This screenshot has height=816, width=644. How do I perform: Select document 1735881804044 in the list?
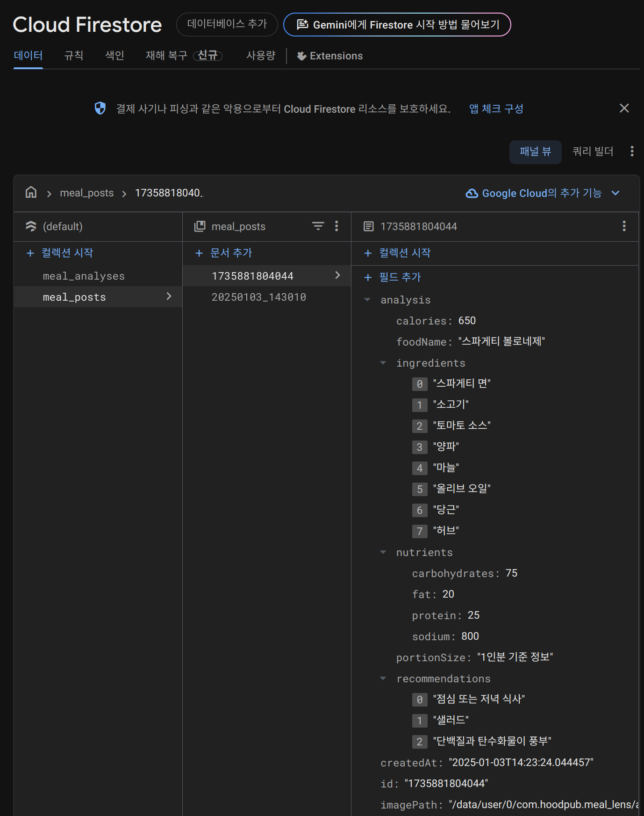pyautogui.click(x=267, y=276)
